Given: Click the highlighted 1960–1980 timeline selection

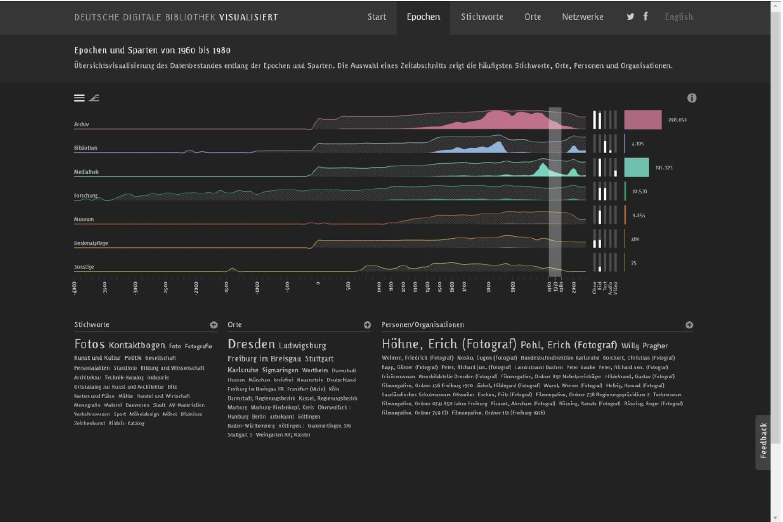Looking at the screenshot, I should 555,190.
